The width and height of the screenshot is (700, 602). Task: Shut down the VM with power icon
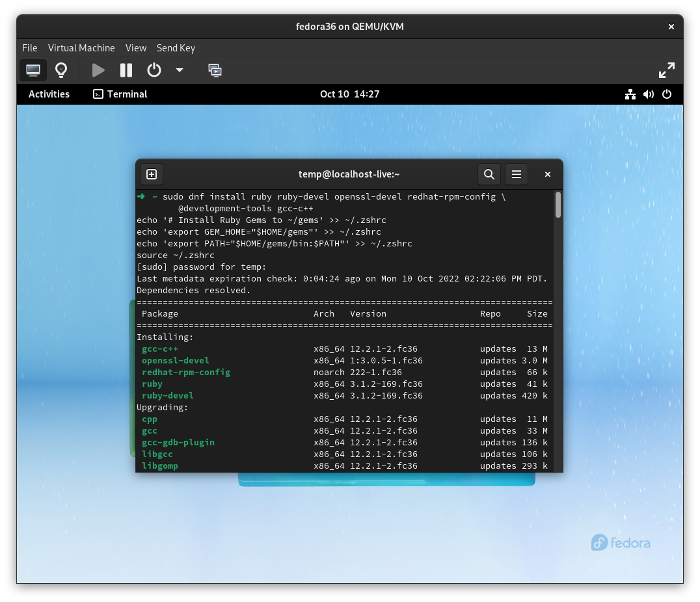tap(154, 70)
